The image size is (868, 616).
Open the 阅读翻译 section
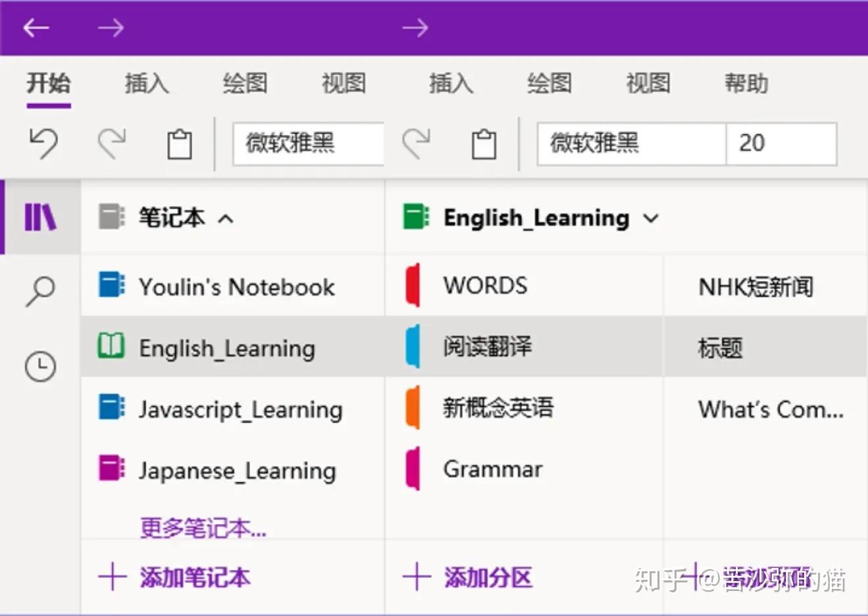pos(524,347)
